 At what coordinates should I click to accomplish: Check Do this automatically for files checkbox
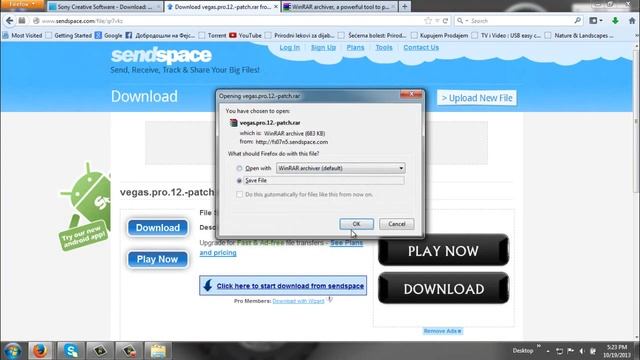[240, 195]
